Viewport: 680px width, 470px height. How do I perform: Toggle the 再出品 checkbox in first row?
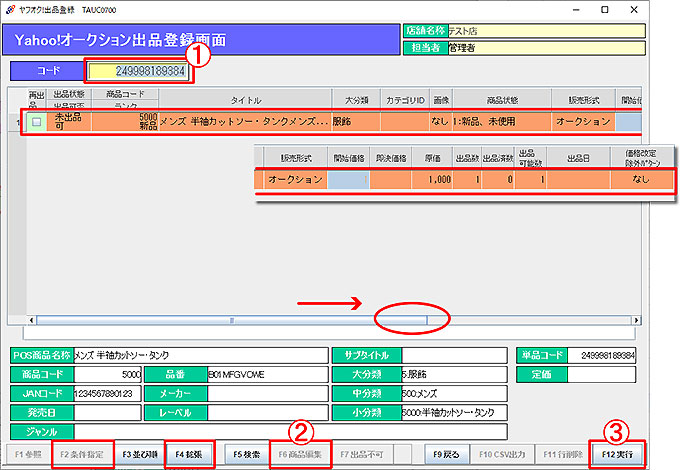point(37,122)
